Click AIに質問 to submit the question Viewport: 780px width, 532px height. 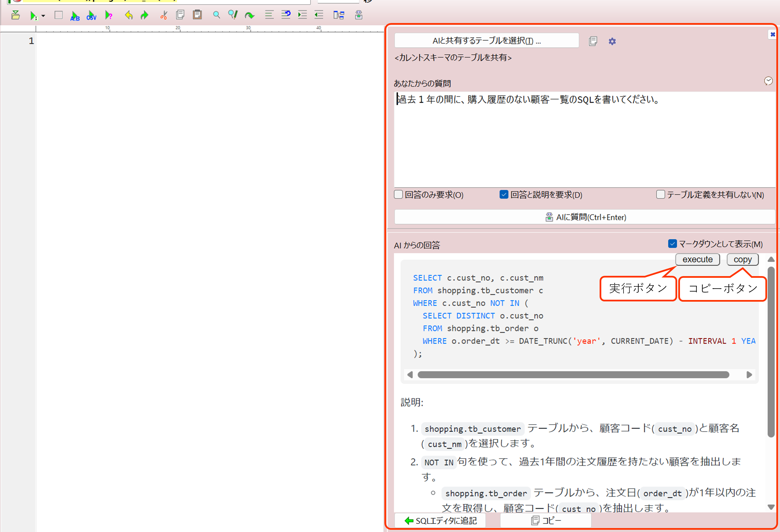(x=585, y=217)
